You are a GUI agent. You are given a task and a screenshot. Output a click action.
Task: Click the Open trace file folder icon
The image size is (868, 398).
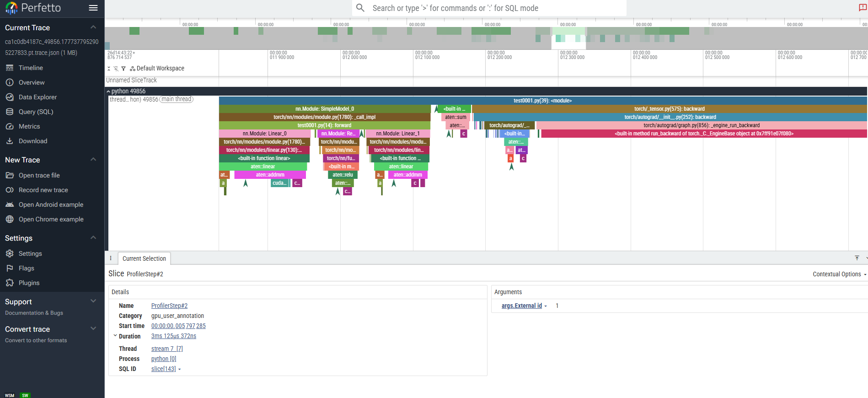(x=10, y=175)
